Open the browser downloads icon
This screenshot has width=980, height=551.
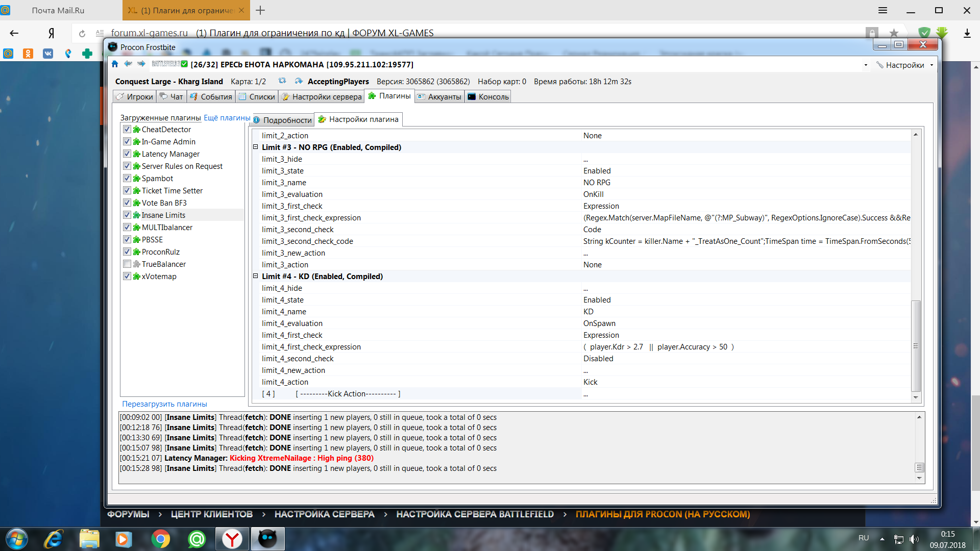click(967, 33)
